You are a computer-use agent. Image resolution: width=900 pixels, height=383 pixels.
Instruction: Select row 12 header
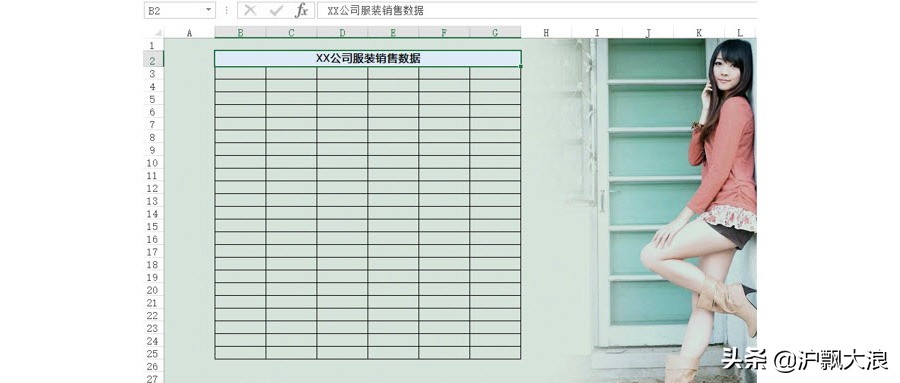(x=152, y=188)
